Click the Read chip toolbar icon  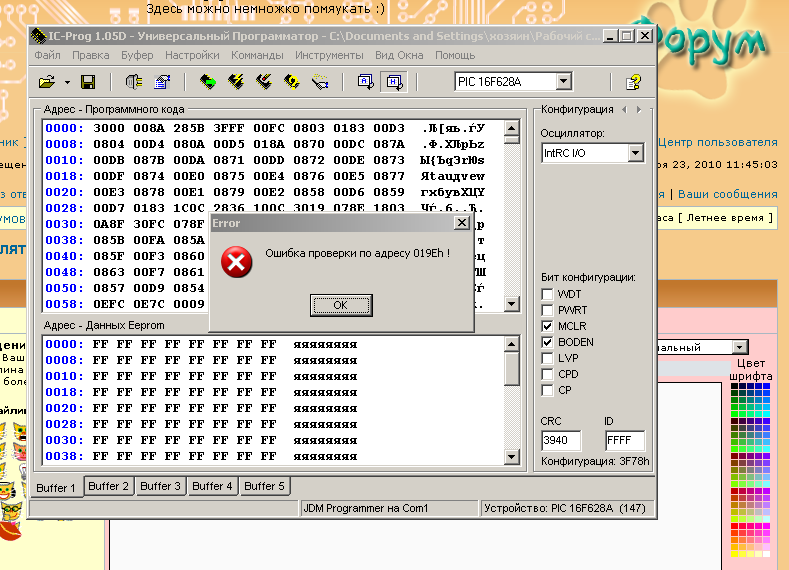208,82
